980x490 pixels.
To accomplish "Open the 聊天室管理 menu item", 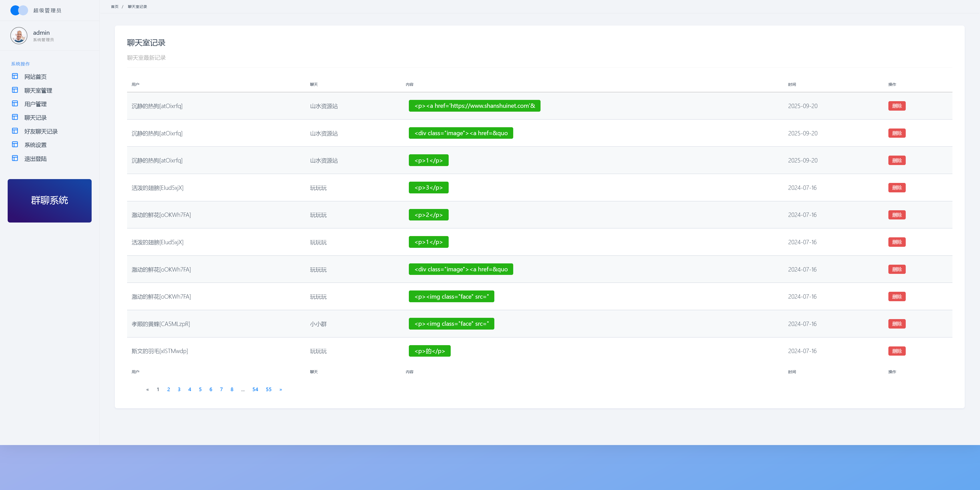I will point(38,91).
